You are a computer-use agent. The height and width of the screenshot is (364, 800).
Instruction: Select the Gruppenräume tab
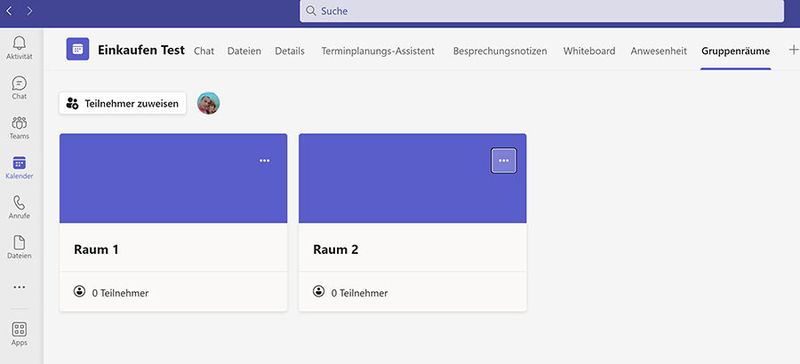tap(736, 51)
